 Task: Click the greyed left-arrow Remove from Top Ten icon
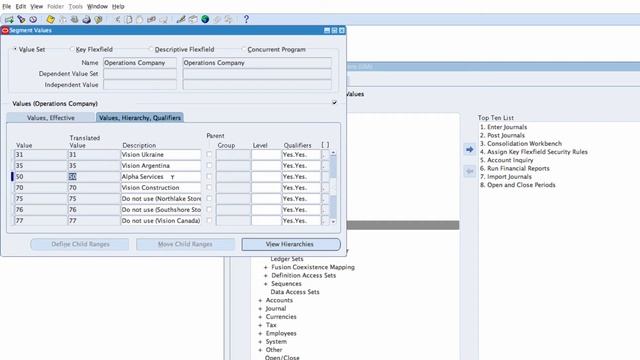(469, 171)
